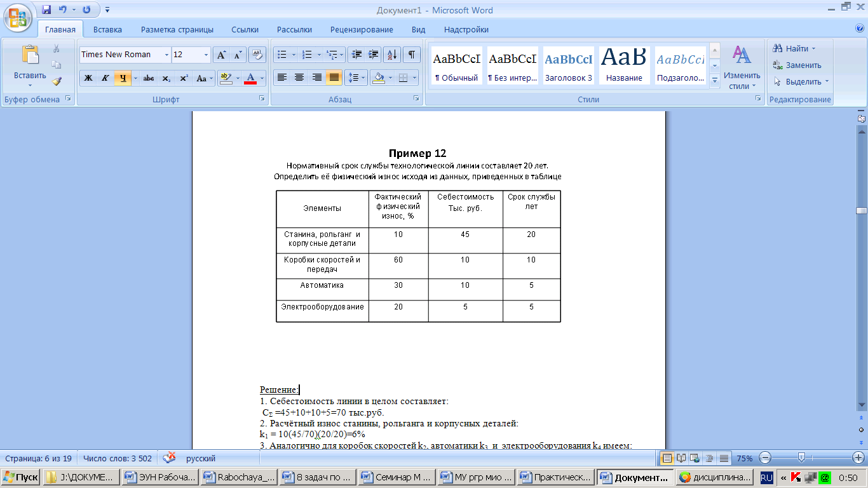Apply Заголовок 3 style
The image size is (868, 488).
568,65
